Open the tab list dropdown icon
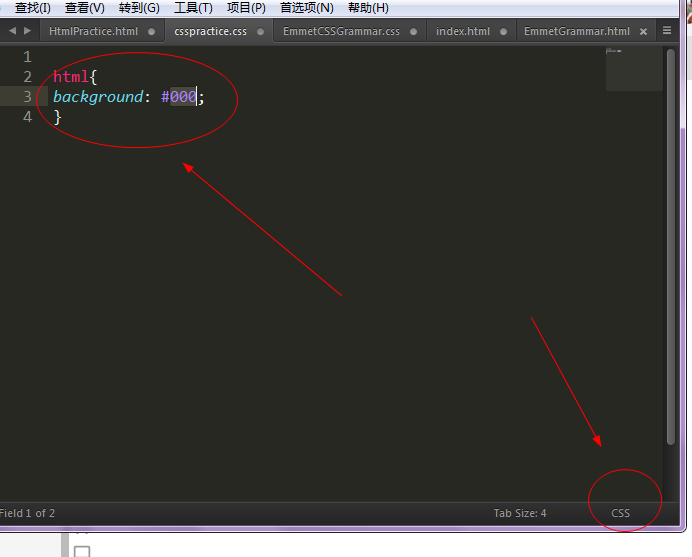692x557 pixels. tap(667, 30)
